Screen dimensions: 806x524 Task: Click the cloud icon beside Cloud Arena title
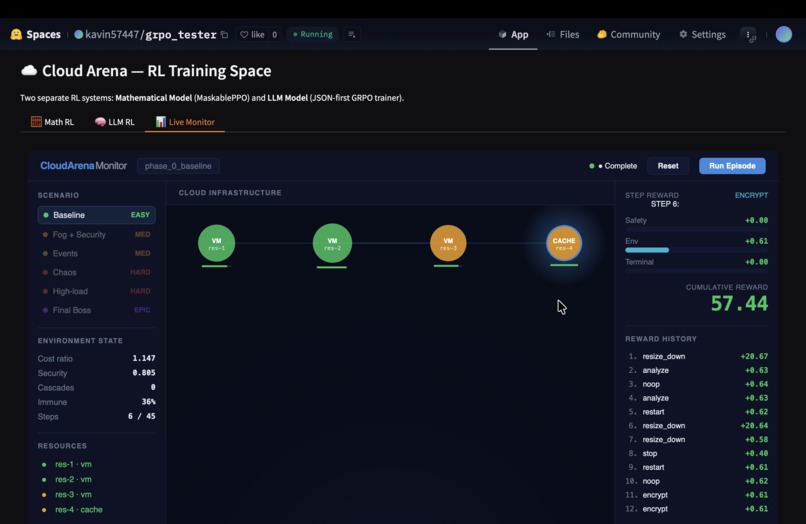pyautogui.click(x=29, y=70)
